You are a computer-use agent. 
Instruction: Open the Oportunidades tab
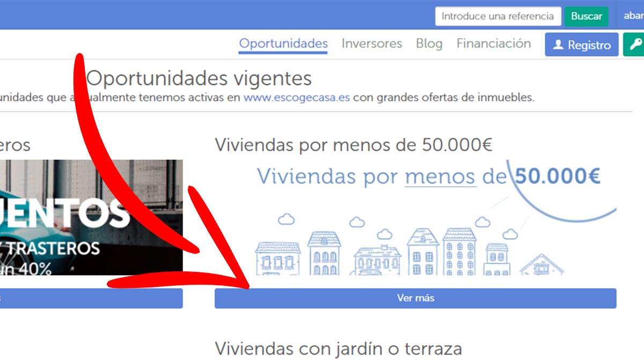click(283, 44)
